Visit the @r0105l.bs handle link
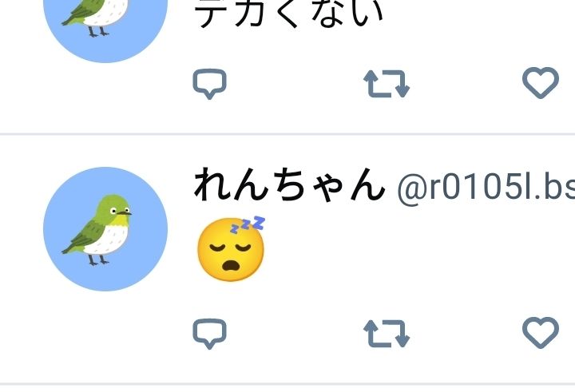 pyautogui.click(x=486, y=188)
